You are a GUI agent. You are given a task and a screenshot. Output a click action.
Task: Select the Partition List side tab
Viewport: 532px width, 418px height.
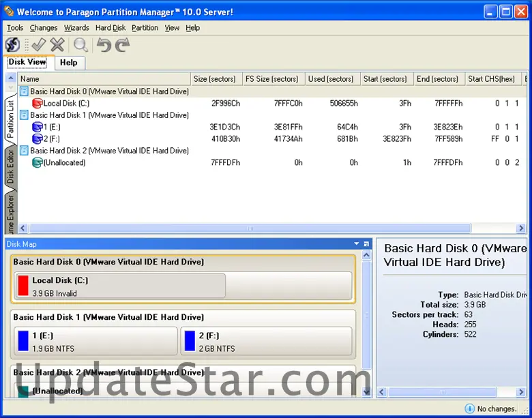(x=10, y=119)
